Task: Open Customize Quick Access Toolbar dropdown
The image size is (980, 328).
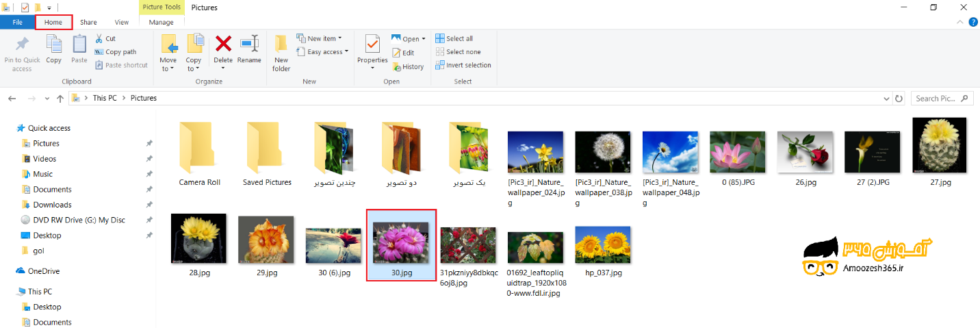Action: [x=49, y=8]
